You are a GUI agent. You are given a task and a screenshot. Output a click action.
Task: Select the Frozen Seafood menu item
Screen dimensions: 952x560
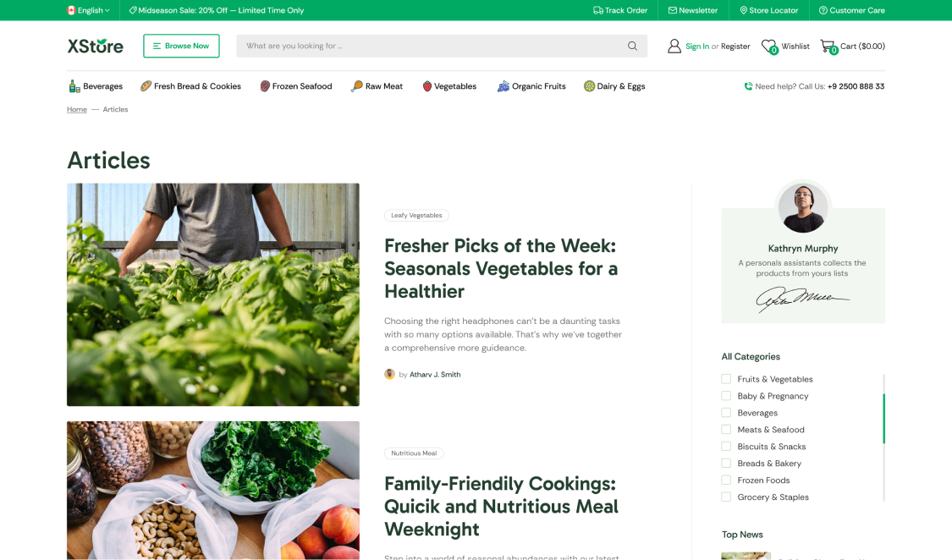coord(295,86)
